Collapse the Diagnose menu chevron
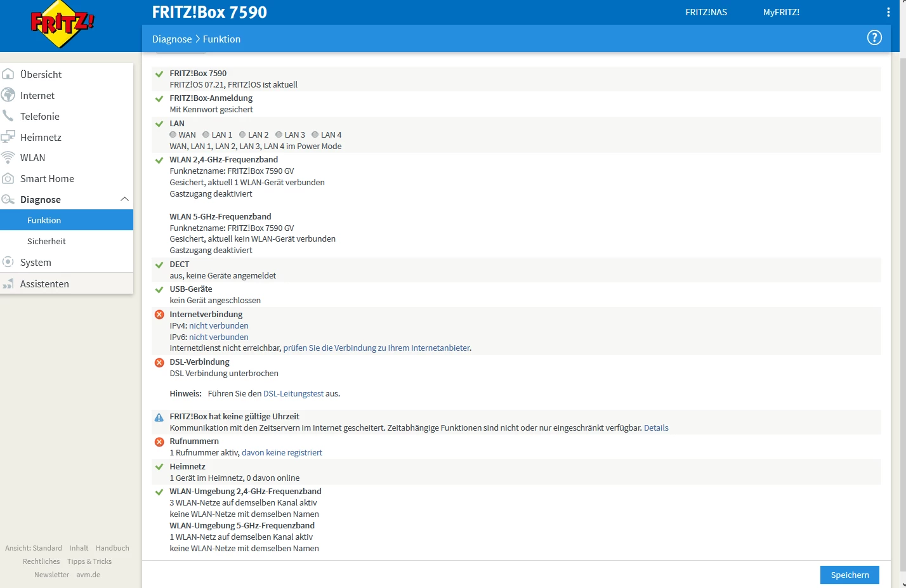Image resolution: width=906 pixels, height=588 pixels. (x=124, y=199)
